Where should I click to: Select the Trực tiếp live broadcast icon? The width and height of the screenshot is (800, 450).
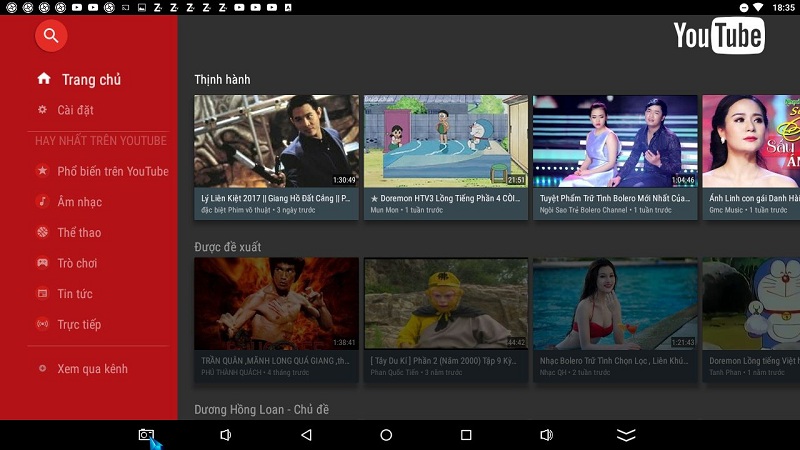42,324
